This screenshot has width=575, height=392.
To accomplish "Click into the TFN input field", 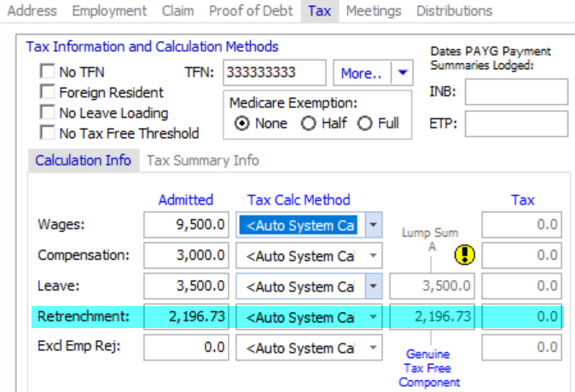I will pyautogui.click(x=274, y=73).
